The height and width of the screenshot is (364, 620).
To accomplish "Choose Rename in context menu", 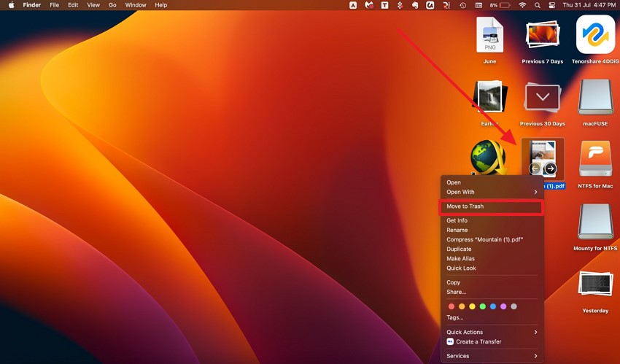I will coord(492,230).
